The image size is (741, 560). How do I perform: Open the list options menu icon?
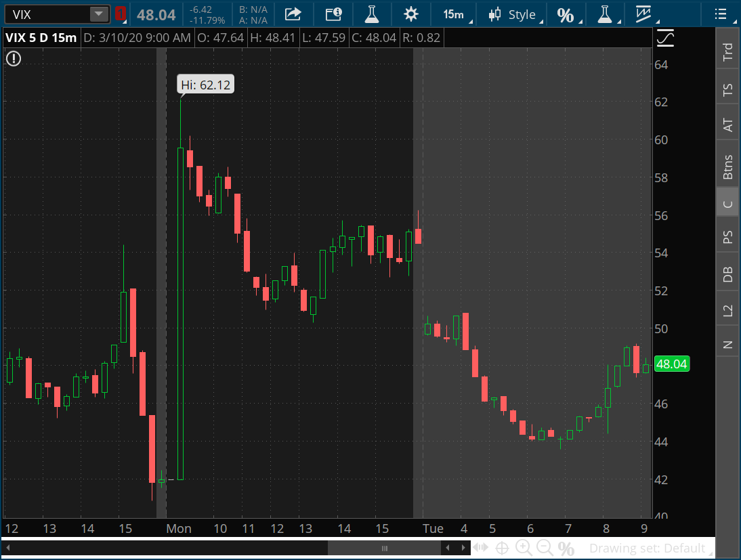pos(720,14)
